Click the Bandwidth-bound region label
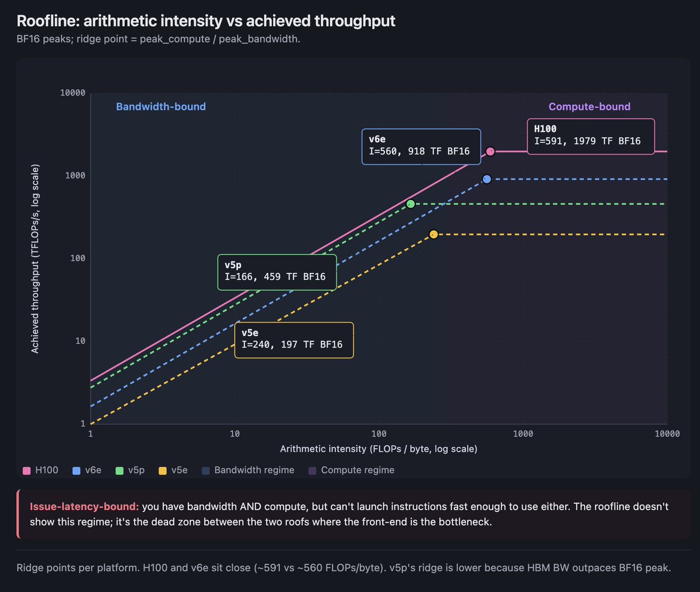Image resolution: width=700 pixels, height=592 pixels. pyautogui.click(x=161, y=107)
